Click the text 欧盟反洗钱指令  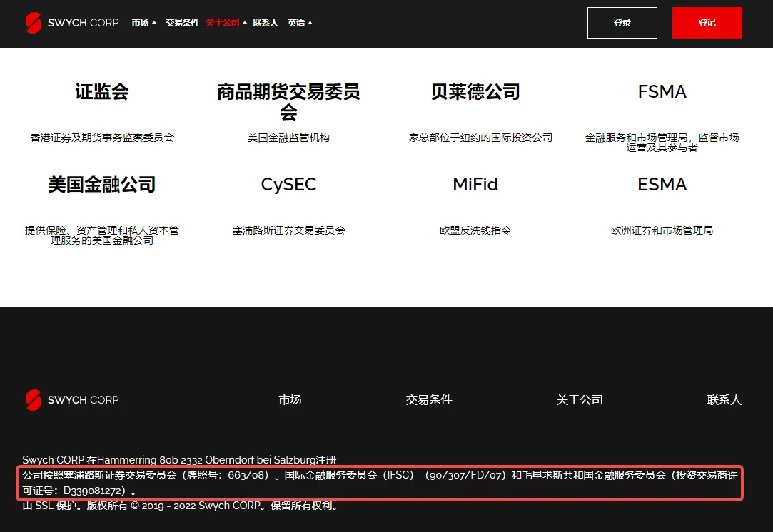pyautogui.click(x=475, y=230)
